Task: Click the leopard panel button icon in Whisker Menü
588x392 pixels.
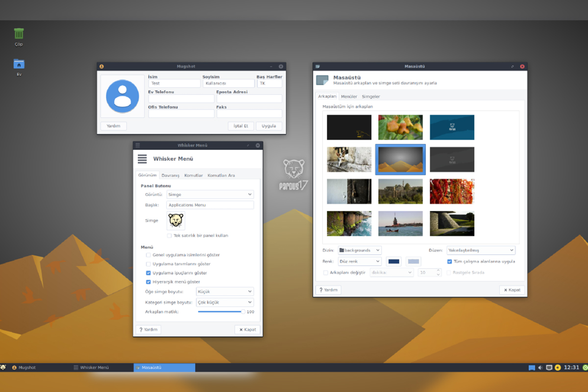Action: point(176,221)
